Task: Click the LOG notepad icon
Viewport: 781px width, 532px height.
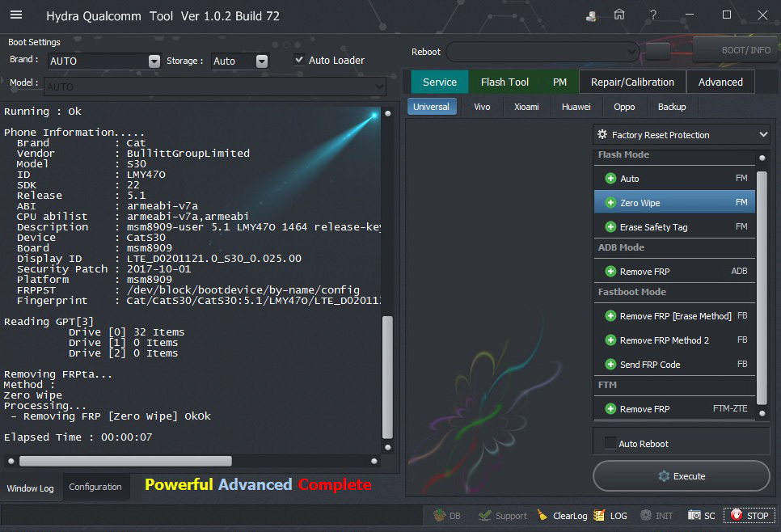Action: [x=599, y=515]
